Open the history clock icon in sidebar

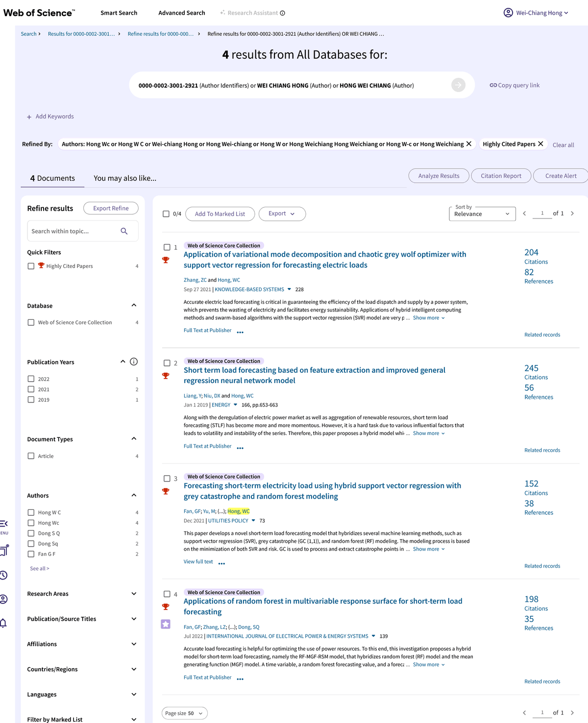[3, 575]
